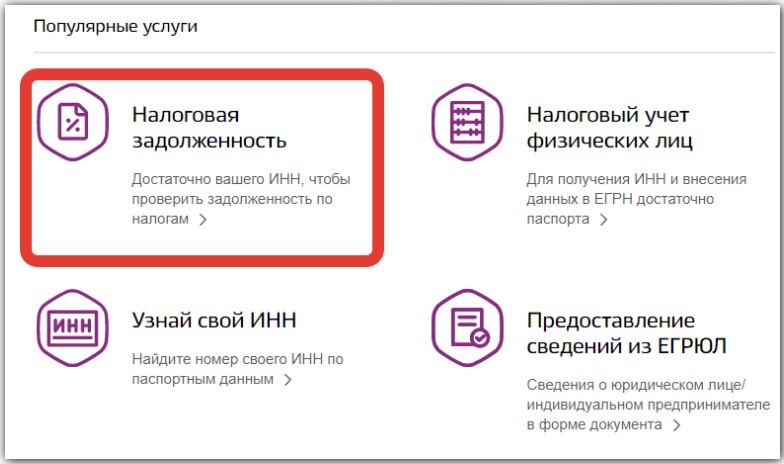Click the chevron after 'достаточно паспорта'
The image size is (784, 464).
click(603, 220)
